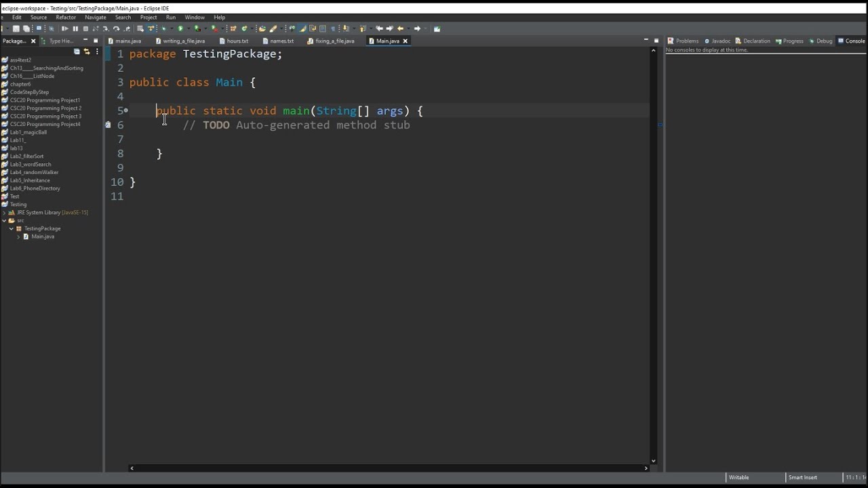This screenshot has width=868, height=488.
Task: Open the Window menu
Action: 195,18
